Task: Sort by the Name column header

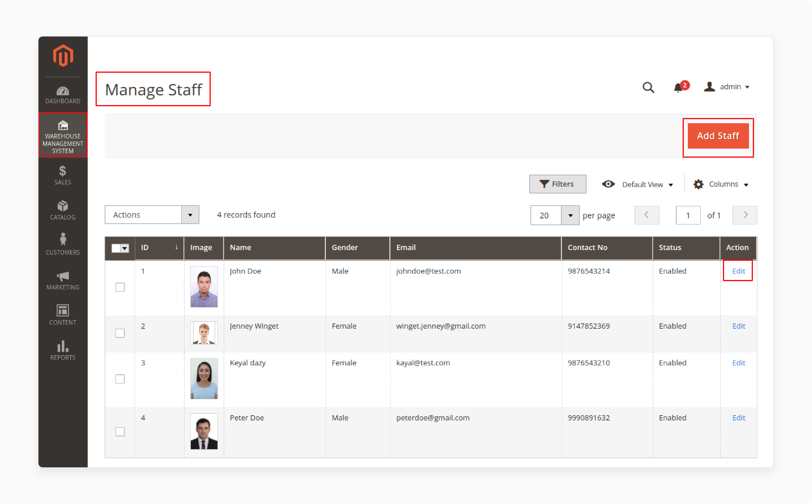Action: coord(274,248)
